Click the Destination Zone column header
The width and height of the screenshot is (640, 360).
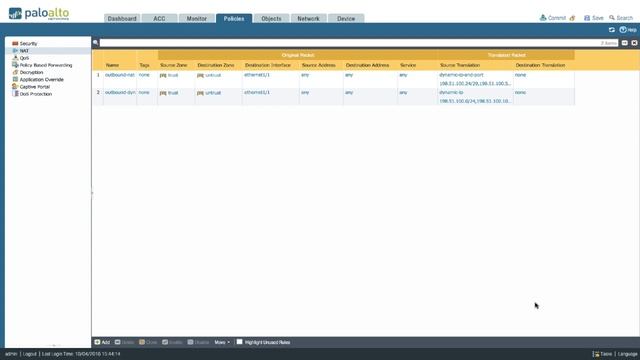click(216, 65)
